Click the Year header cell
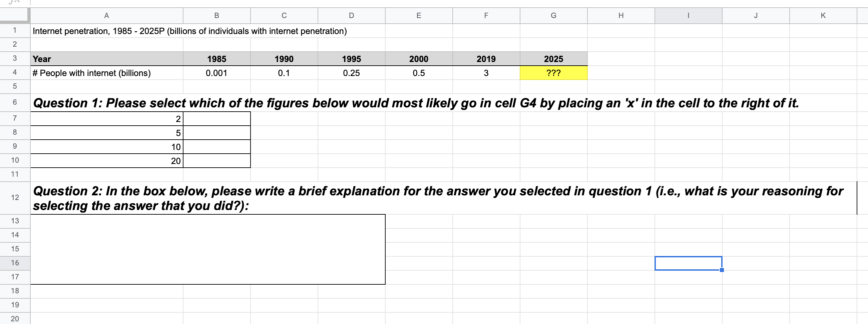868x324 pixels. pyautogui.click(x=106, y=59)
